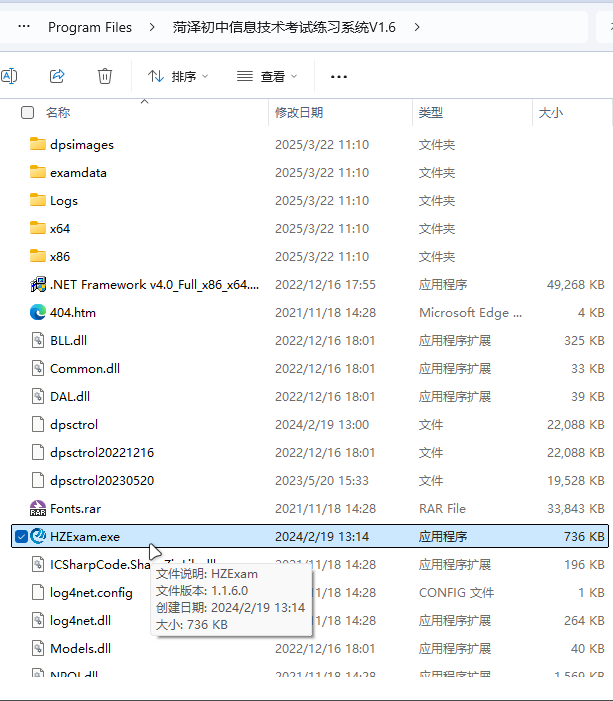613x701 pixels.
Task: Click the log4net.dll file icon
Action: (38, 620)
